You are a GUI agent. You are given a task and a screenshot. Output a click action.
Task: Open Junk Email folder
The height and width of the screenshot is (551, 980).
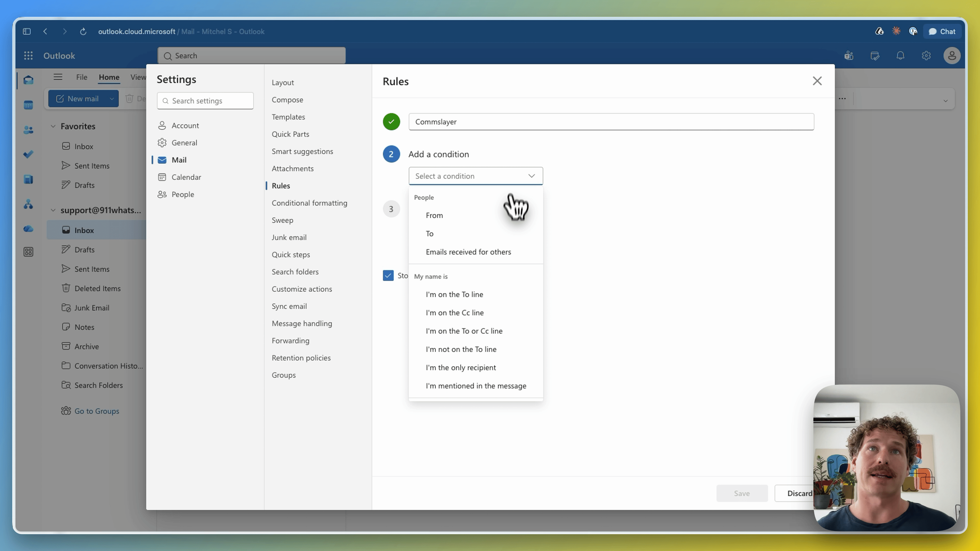(91, 308)
